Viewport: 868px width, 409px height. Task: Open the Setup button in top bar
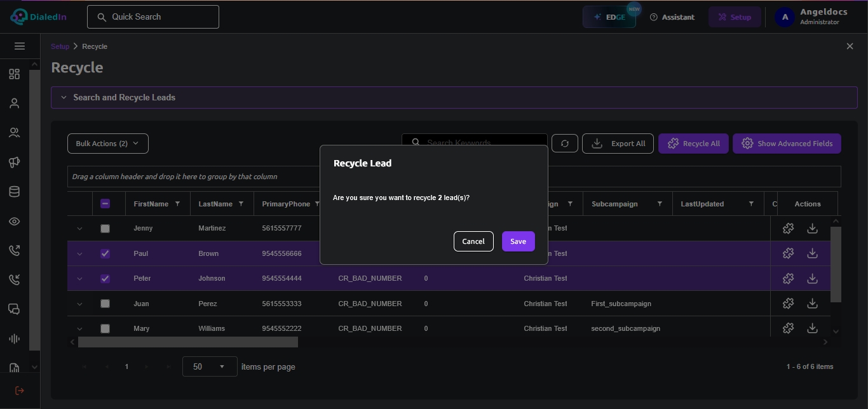(x=735, y=17)
